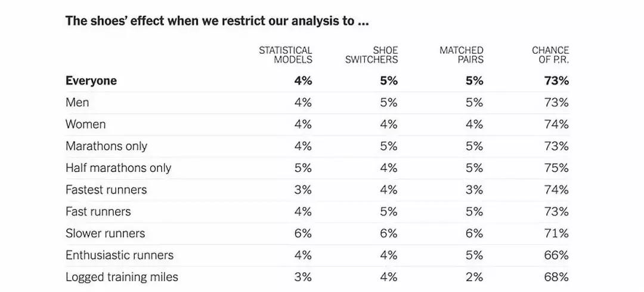Click the 68% value for Logged training miles
This screenshot has width=644, height=292.
coord(556,277)
